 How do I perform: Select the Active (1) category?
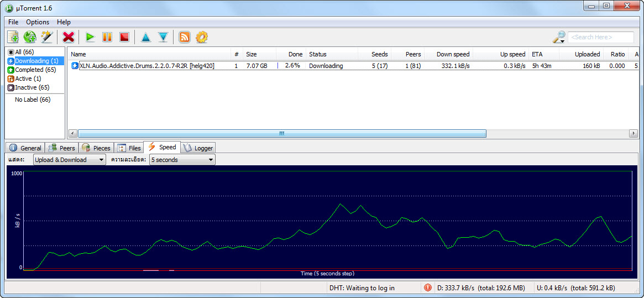[x=24, y=79]
